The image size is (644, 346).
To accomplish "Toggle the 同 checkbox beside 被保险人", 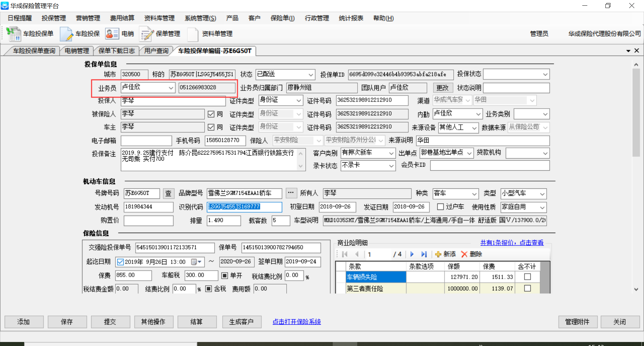I will (211, 114).
